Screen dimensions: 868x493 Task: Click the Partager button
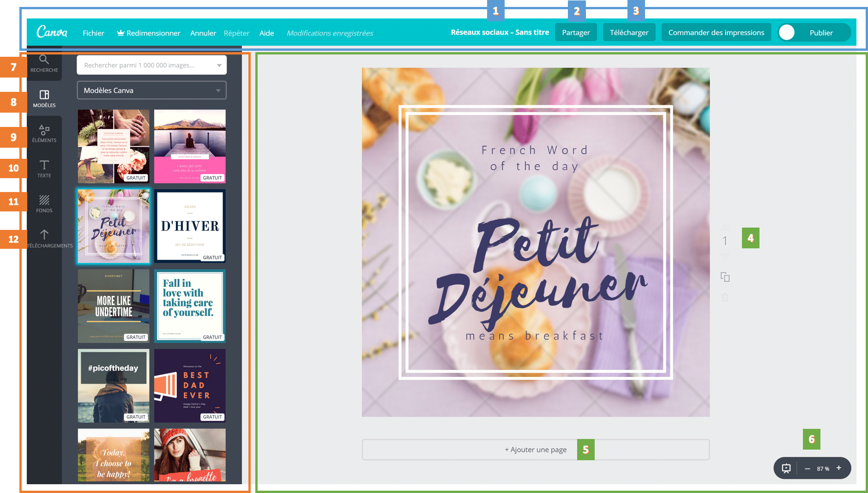click(576, 32)
